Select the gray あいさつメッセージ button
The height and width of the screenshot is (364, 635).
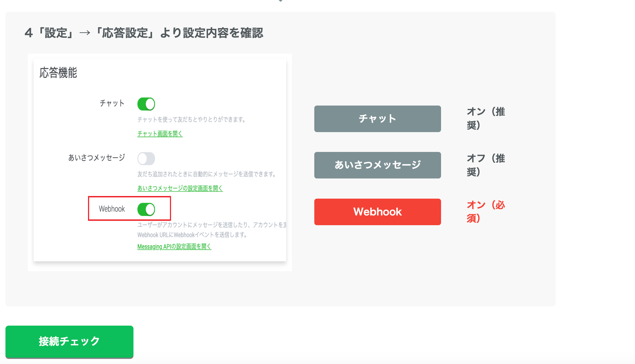coord(378,165)
